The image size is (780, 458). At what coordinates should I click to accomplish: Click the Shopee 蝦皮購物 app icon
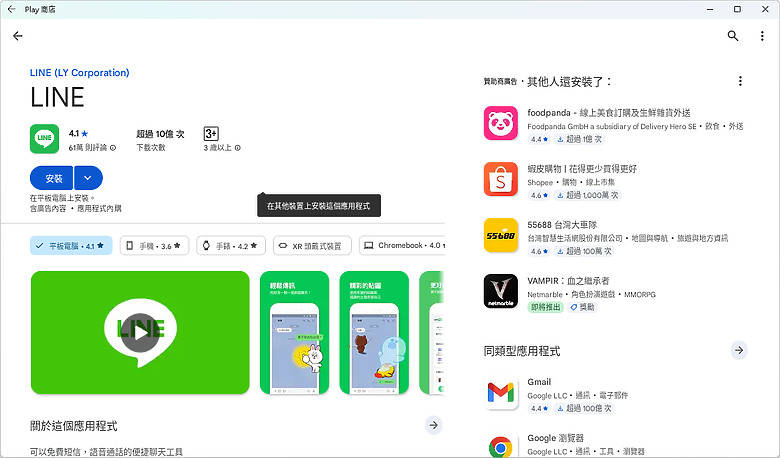tap(500, 179)
